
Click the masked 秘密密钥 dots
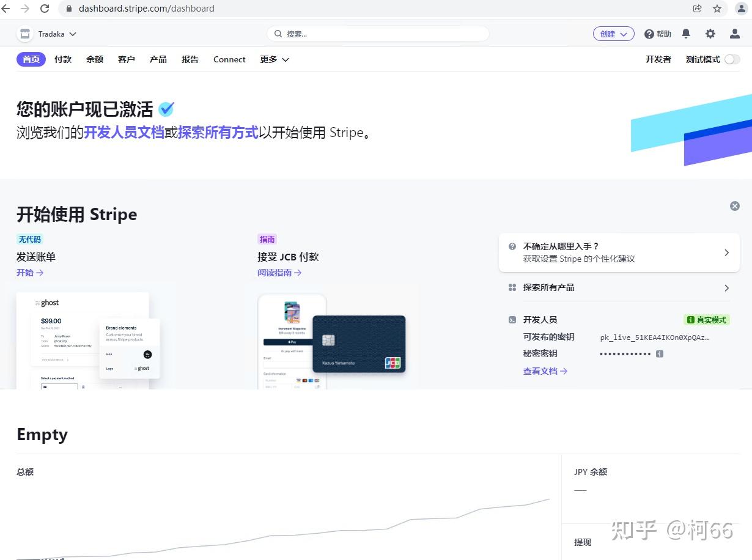[625, 354]
